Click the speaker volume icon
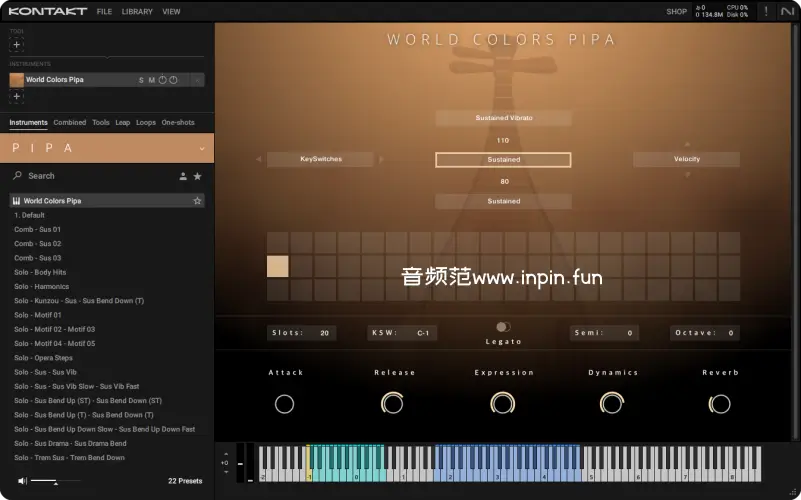Viewport: 801px width, 500px height. 22,481
